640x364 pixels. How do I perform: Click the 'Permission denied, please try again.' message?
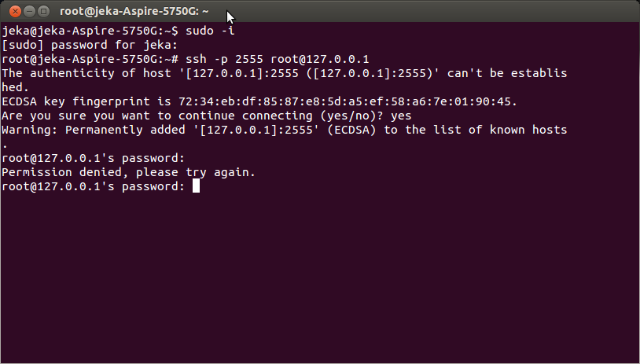[129, 172]
